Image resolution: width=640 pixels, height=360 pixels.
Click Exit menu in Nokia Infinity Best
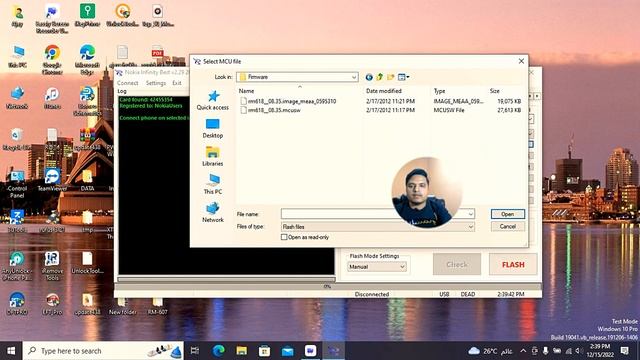(x=176, y=83)
